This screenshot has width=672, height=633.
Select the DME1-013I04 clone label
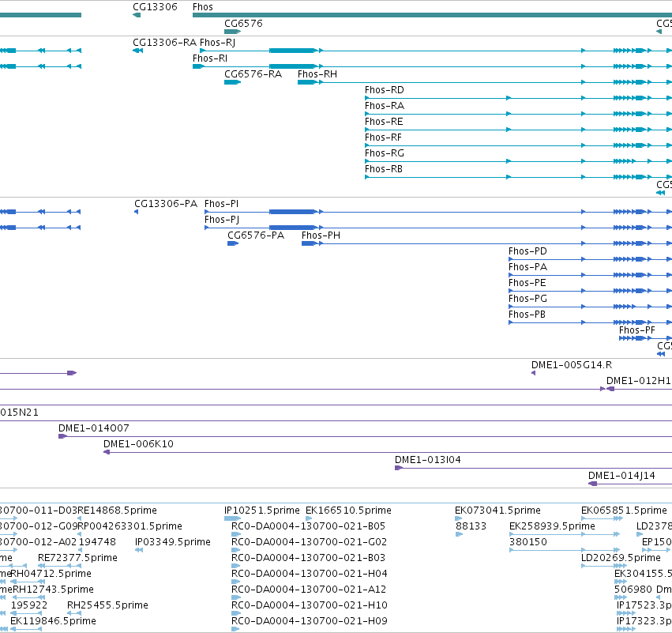(x=428, y=460)
